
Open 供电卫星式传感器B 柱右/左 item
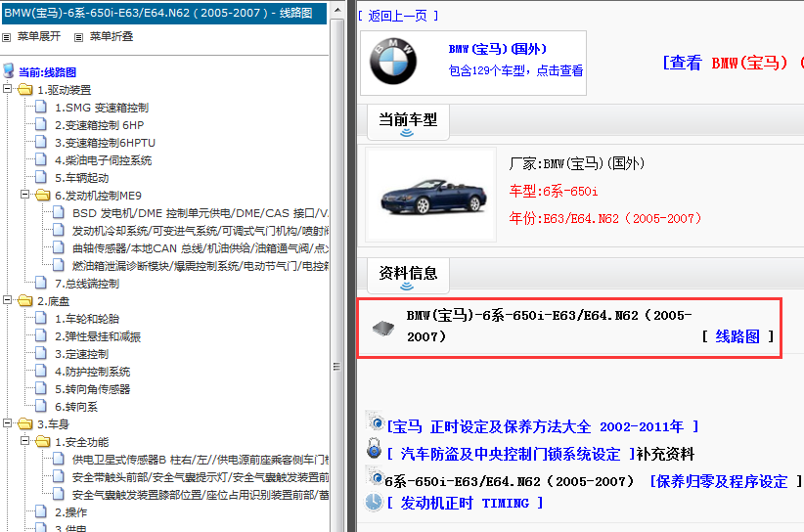[201, 460]
